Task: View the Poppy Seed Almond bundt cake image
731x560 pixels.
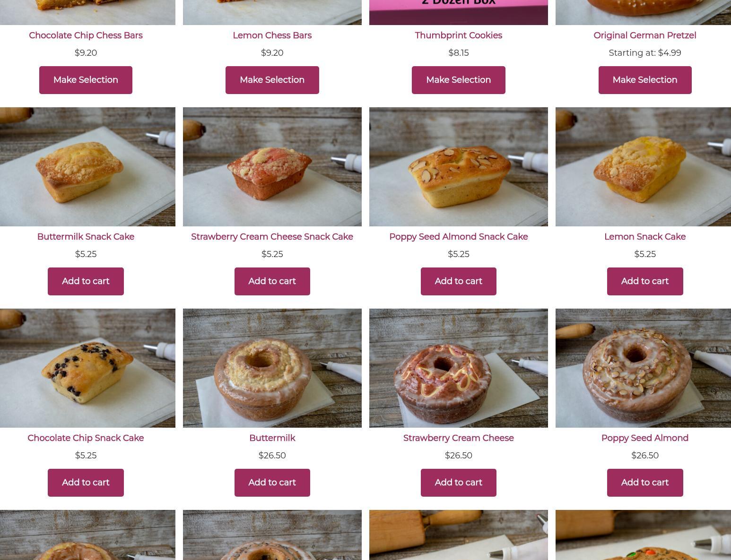Action: click(643, 368)
